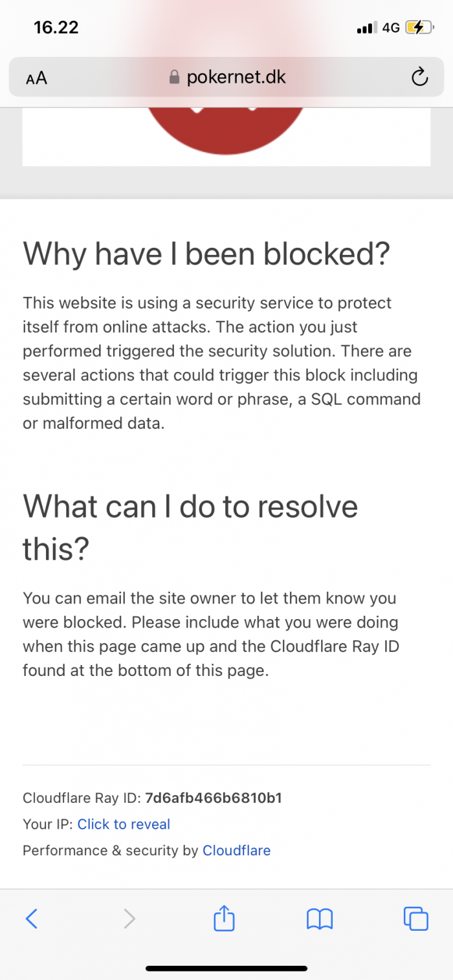
Task: Tap the Safari back arrow
Action: click(x=31, y=919)
